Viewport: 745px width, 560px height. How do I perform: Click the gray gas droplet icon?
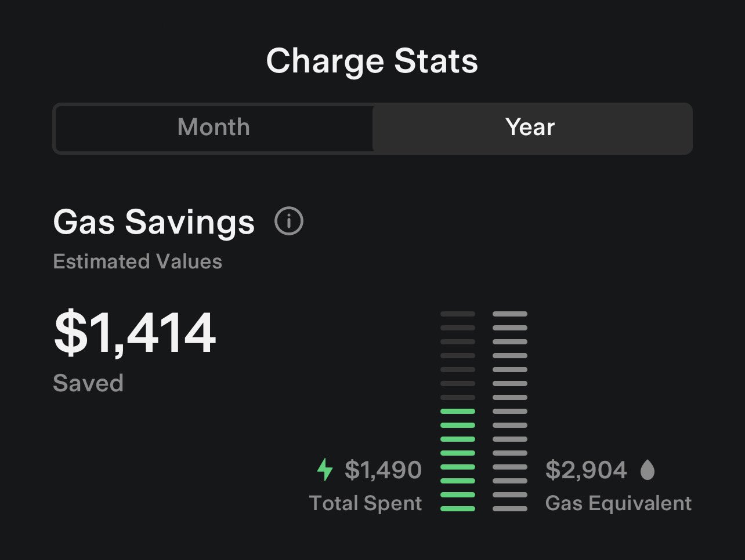(648, 470)
